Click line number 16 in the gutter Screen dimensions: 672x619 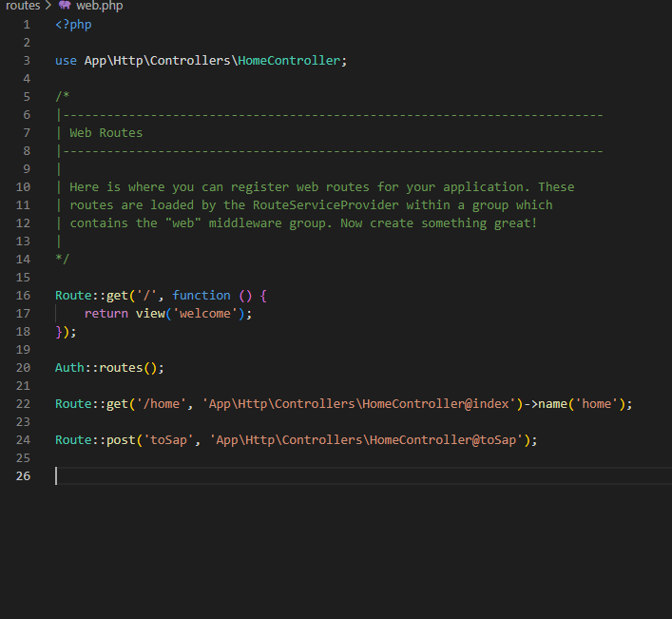point(23,296)
